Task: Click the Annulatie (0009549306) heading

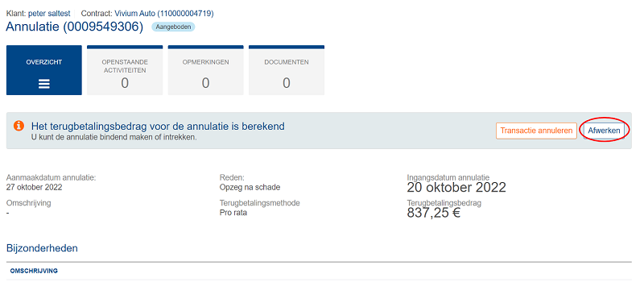Action: pos(75,27)
